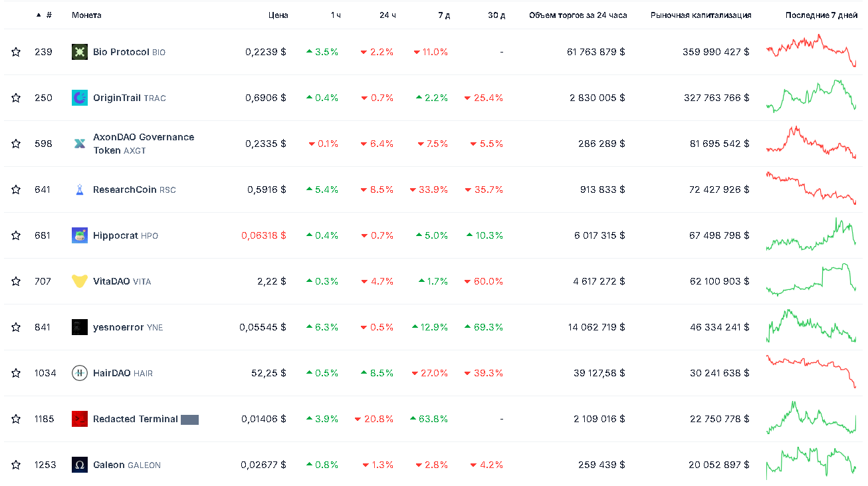Click the yesnoerror coin logo
This screenshot has height=486, width=868.
click(x=80, y=327)
